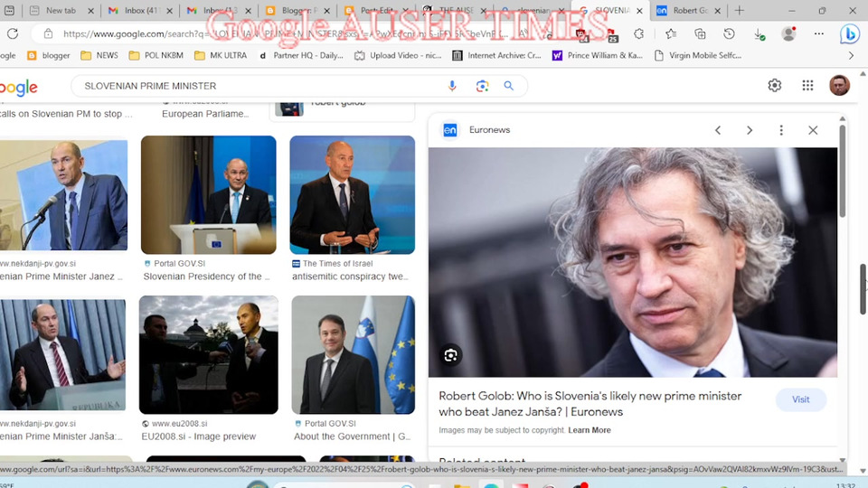Refresh the current page
This screenshot has height=488, width=868.
12,33
